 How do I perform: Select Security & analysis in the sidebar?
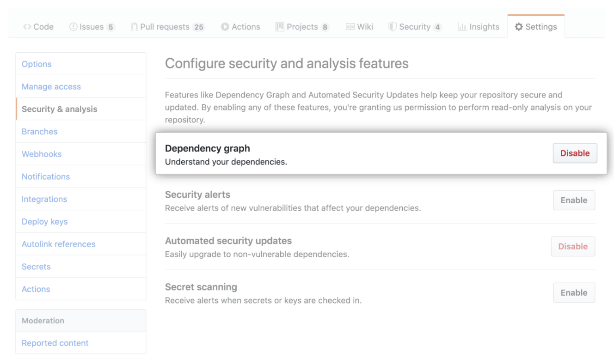81,109
